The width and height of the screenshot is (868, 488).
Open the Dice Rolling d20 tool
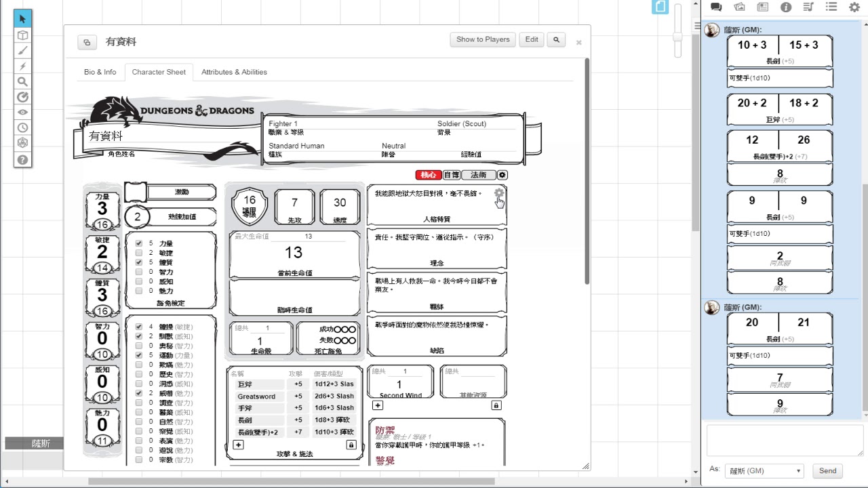coord(22,144)
